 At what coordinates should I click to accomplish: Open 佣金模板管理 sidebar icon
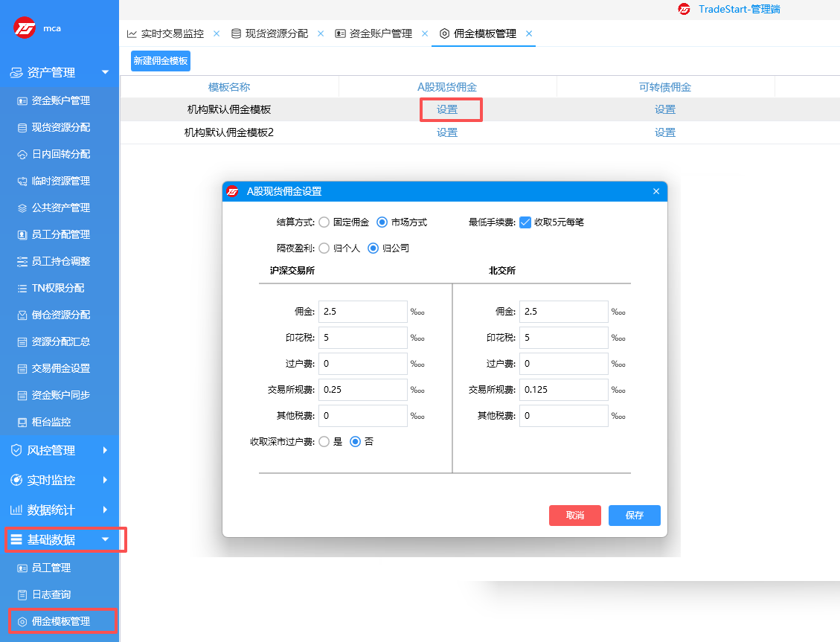pyautogui.click(x=22, y=621)
